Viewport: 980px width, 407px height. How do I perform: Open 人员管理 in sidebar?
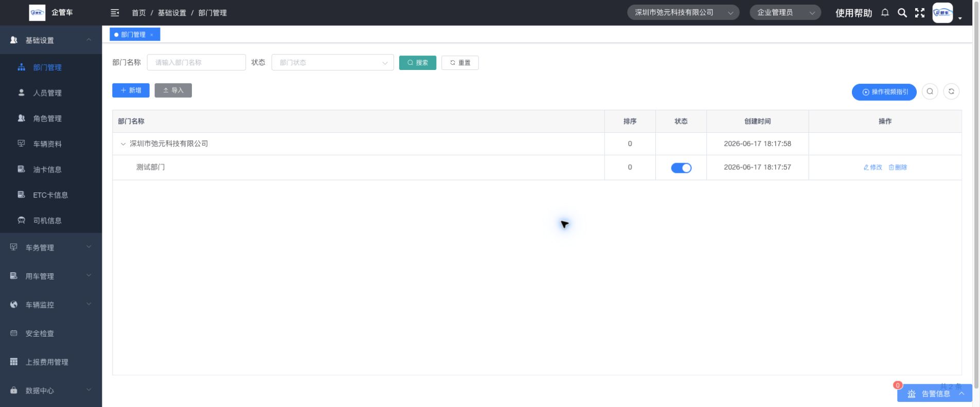click(x=51, y=93)
